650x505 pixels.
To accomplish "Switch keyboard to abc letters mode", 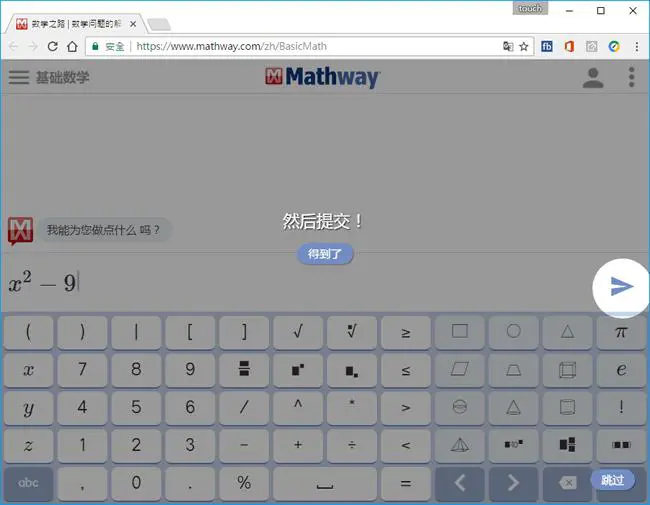I will point(28,483).
